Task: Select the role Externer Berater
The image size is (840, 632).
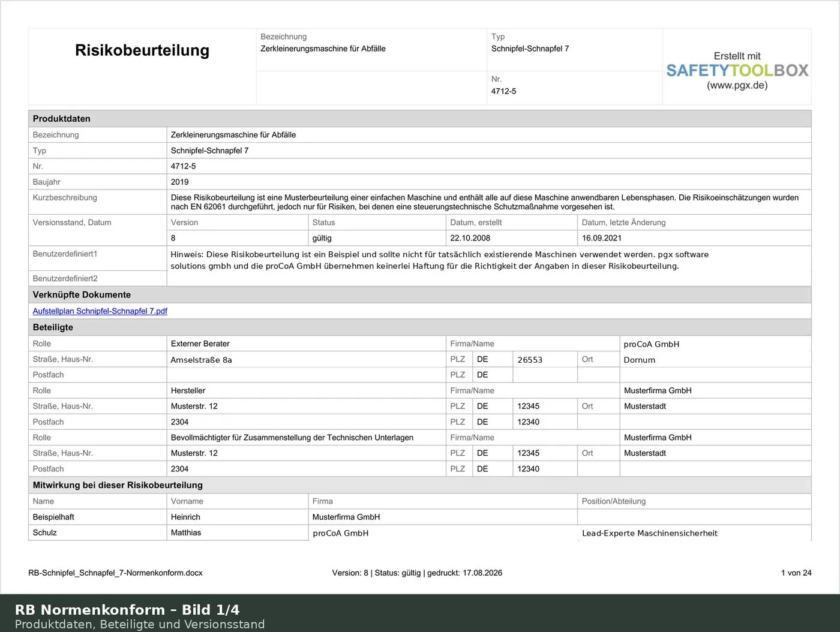Action: coord(200,344)
